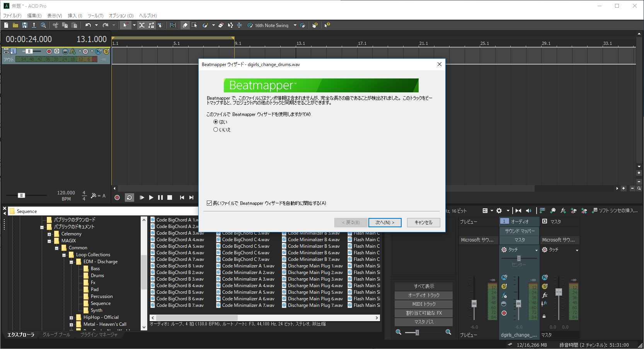Toggle auto-start Beatmapper wizard checkbox

[x=209, y=203]
